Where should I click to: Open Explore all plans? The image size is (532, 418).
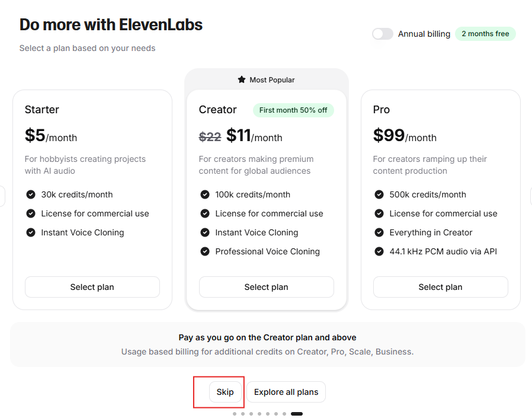tap(286, 392)
